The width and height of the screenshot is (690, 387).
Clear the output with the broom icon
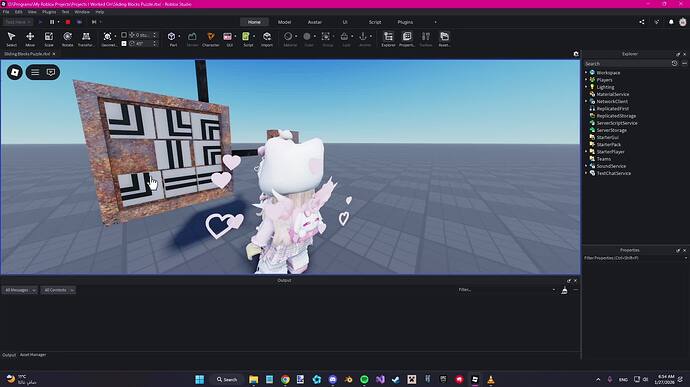click(564, 290)
